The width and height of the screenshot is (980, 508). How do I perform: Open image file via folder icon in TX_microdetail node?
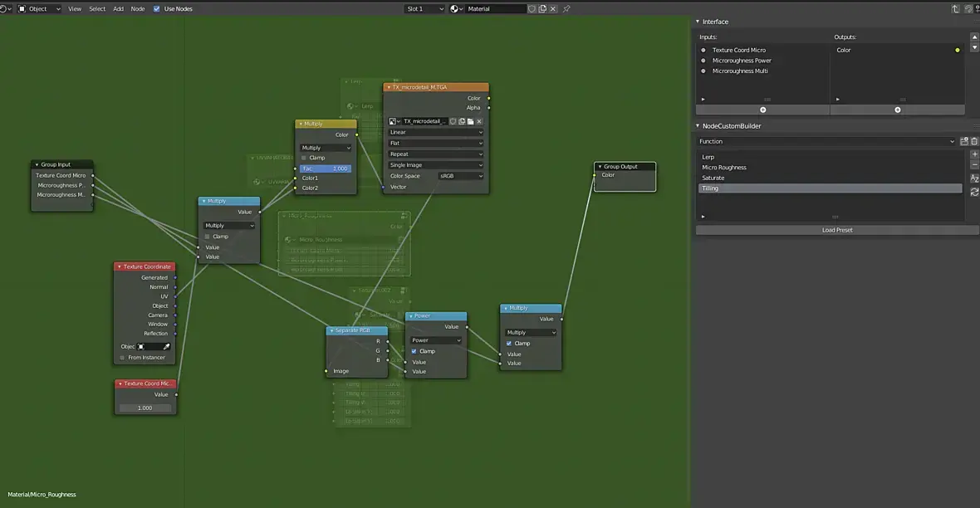point(470,121)
